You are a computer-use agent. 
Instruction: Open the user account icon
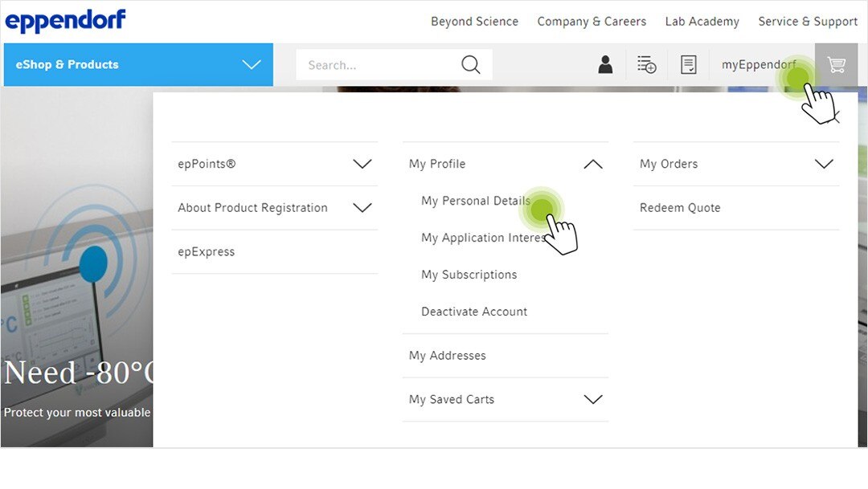(605, 65)
